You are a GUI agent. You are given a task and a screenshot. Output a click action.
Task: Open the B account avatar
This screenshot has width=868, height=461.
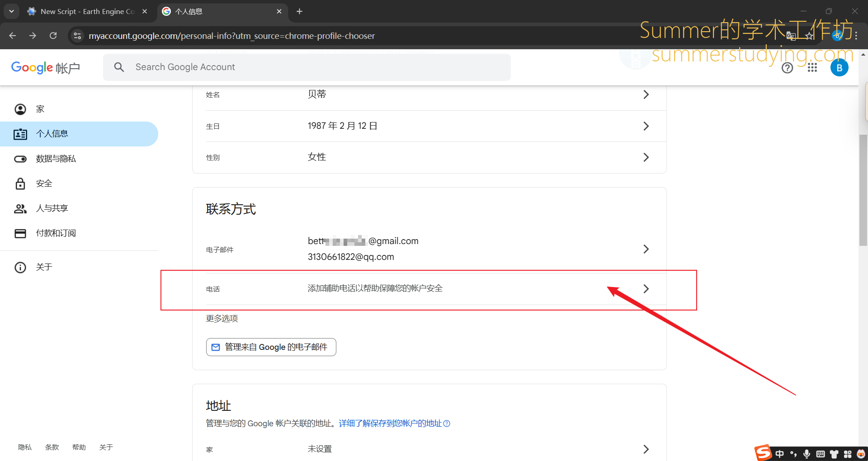840,68
